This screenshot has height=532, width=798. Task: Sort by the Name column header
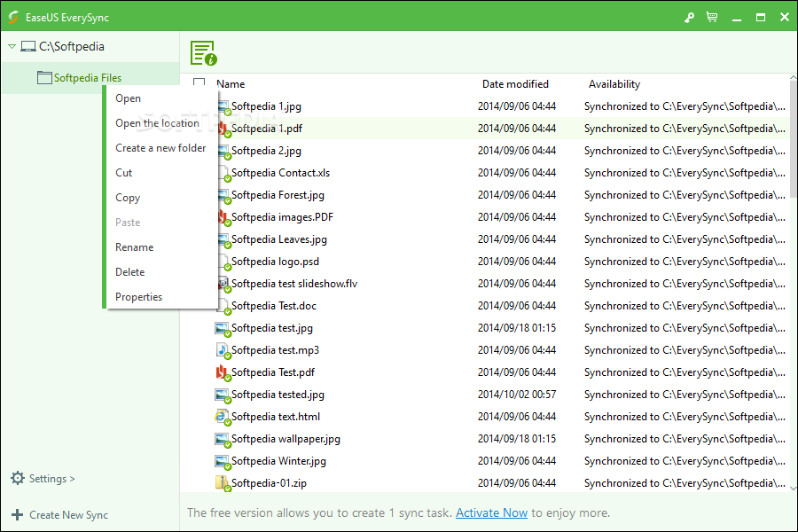231,84
